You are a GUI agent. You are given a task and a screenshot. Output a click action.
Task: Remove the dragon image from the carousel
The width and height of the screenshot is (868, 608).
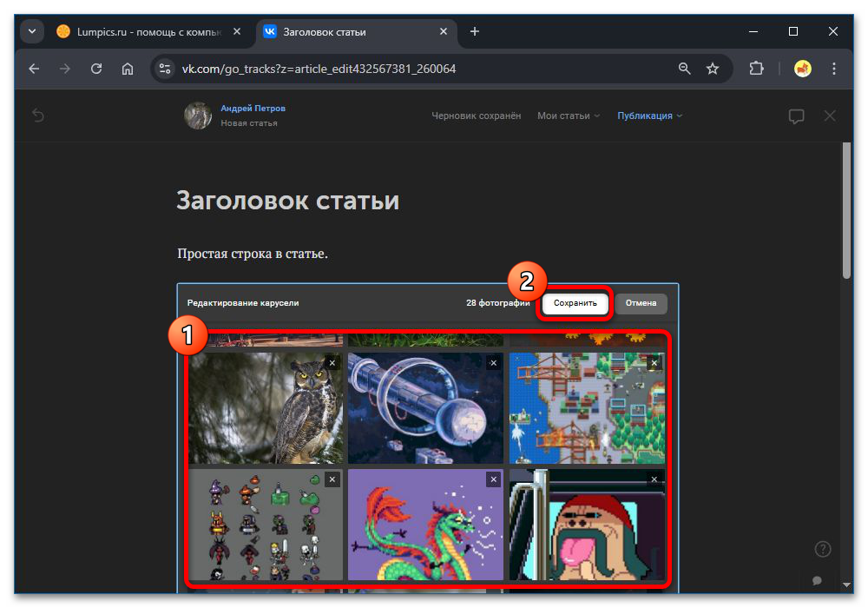[493, 479]
